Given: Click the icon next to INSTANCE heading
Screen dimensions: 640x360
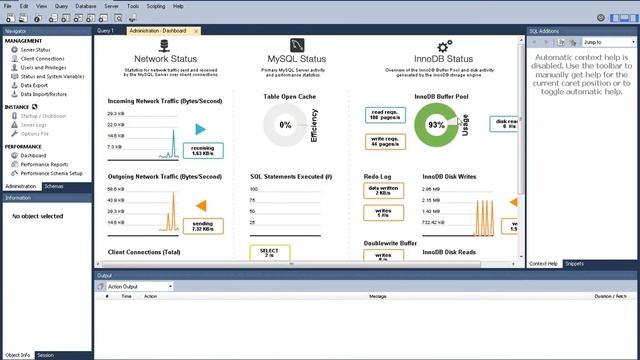Looking at the screenshot, I should click(35, 107).
